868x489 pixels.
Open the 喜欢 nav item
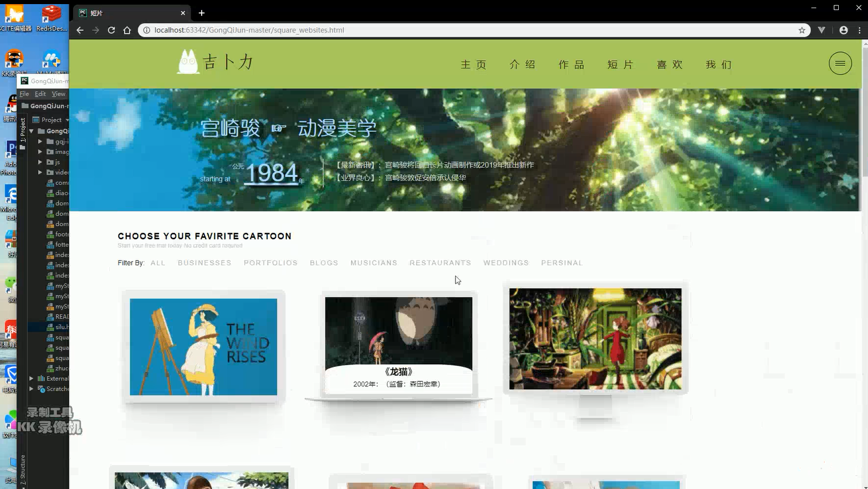pos(670,64)
